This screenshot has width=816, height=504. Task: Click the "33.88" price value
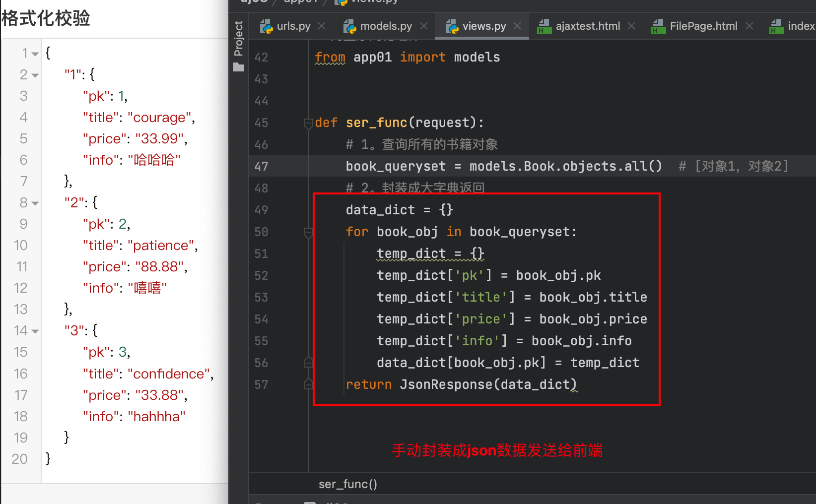click(x=159, y=395)
